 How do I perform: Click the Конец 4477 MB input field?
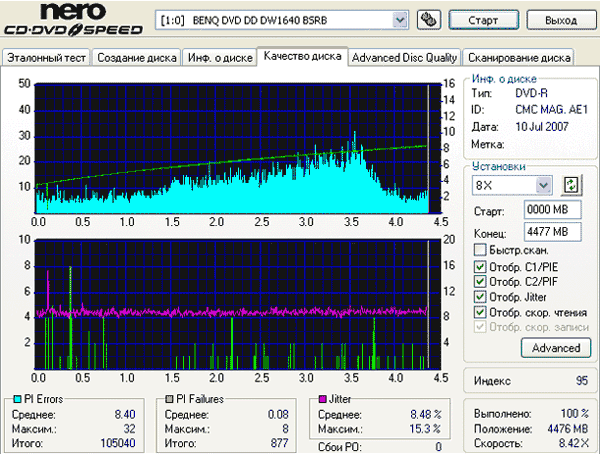click(x=553, y=232)
